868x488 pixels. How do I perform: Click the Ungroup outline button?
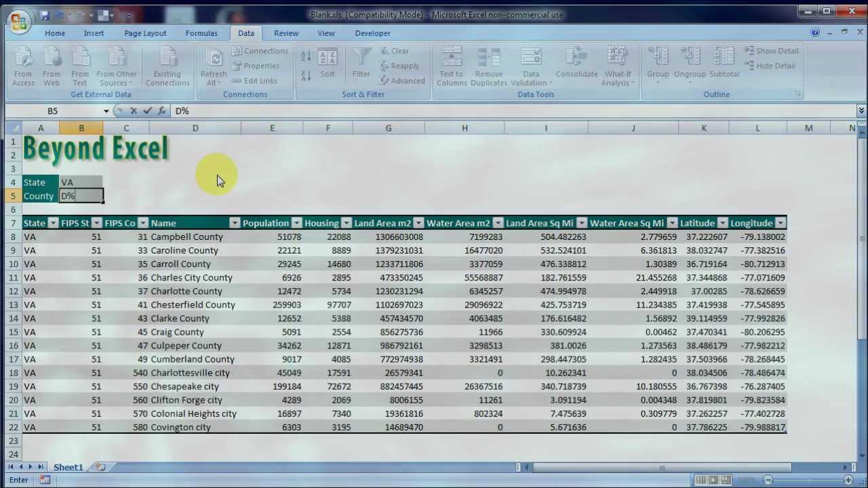(690, 64)
